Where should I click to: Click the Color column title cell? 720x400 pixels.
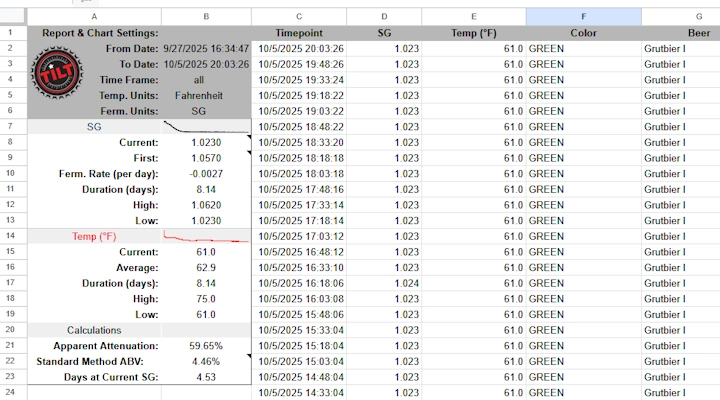tap(584, 33)
